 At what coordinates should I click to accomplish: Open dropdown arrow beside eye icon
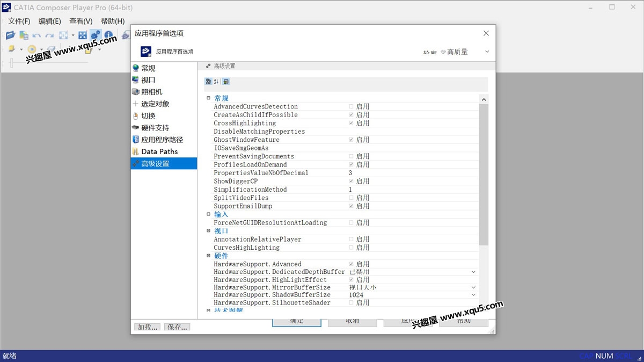click(41, 49)
